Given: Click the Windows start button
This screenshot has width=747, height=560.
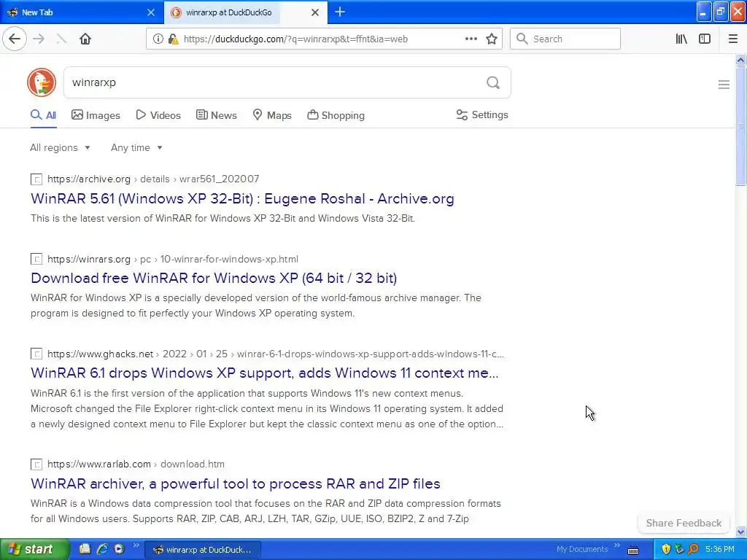Looking at the screenshot, I should click(34, 549).
